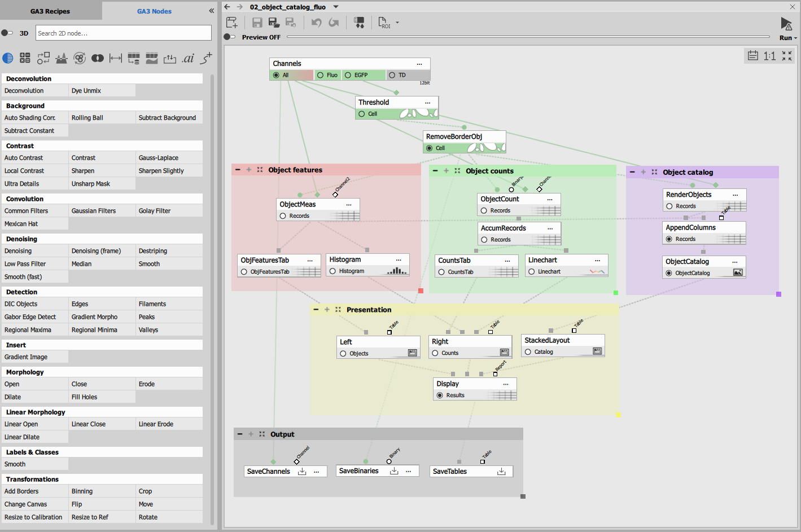Image resolution: width=801 pixels, height=532 pixels.
Task: Click the .ai category icon in node palette
Action: coord(188,58)
